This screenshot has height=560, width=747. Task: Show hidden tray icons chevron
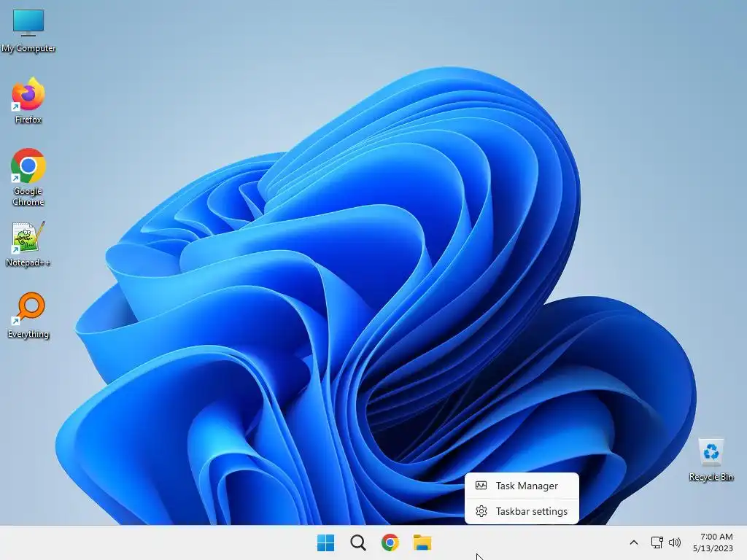click(x=634, y=542)
